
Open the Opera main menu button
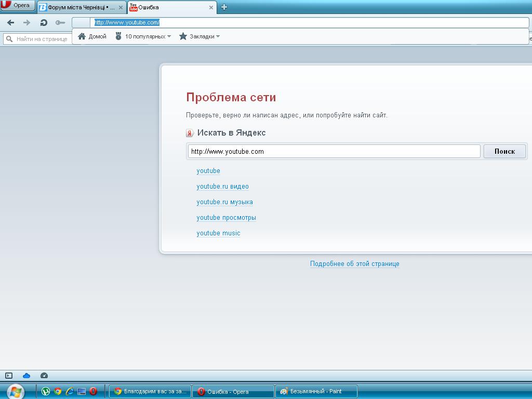[x=18, y=6]
